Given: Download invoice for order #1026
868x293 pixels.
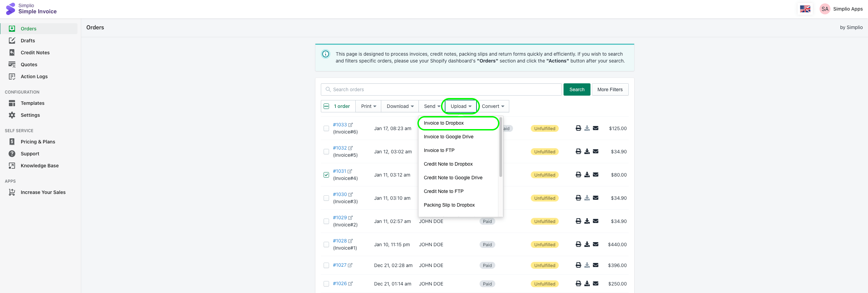Looking at the screenshot, I should click(x=587, y=284).
